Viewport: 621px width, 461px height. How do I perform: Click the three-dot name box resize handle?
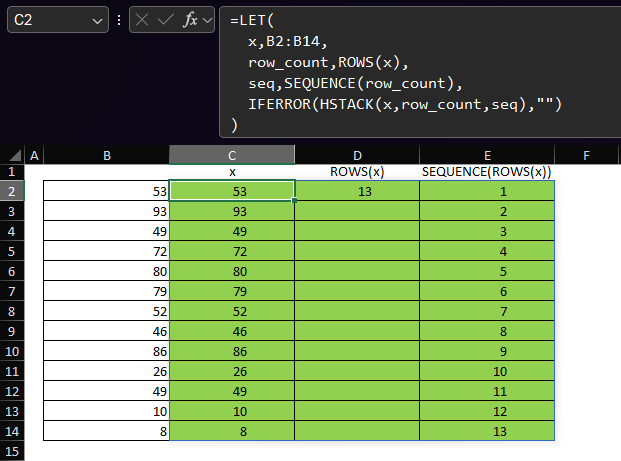[x=119, y=20]
